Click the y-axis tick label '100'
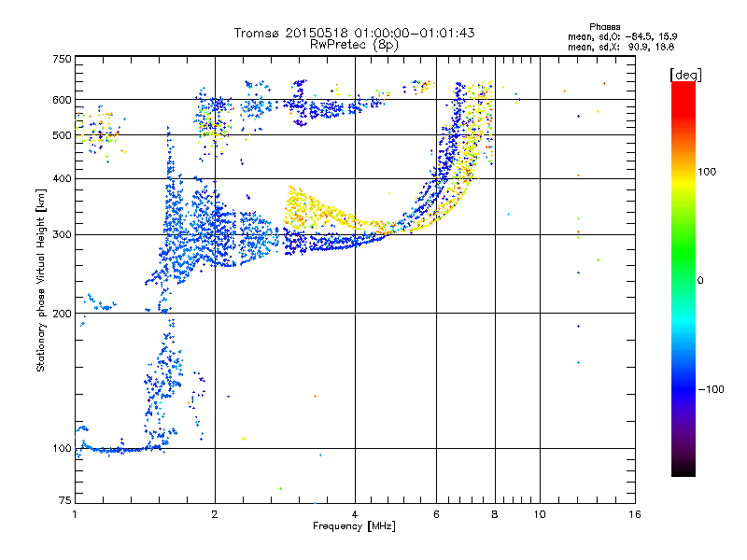 click(62, 448)
